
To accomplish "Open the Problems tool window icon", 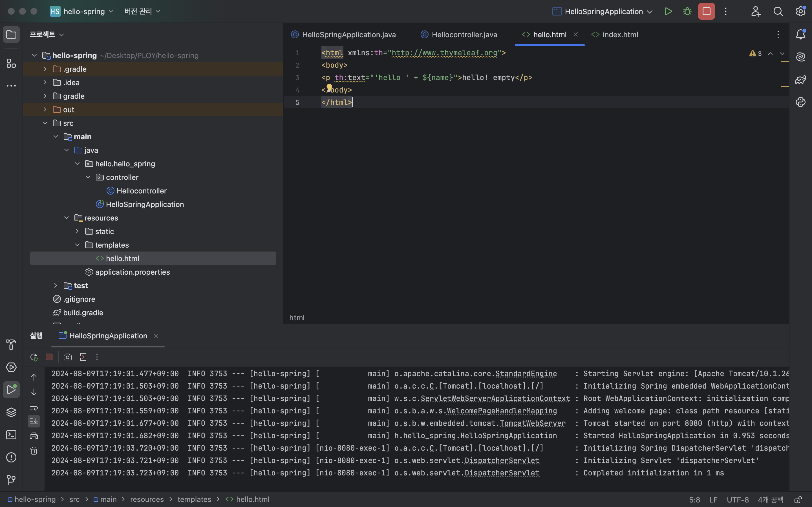I will (x=11, y=457).
